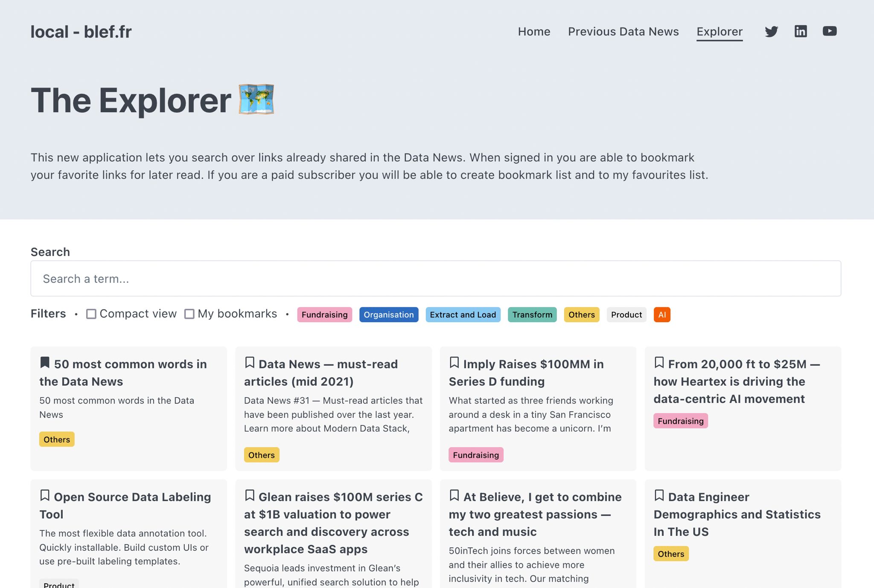The image size is (874, 588).
Task: Toggle the My bookmarks checkbox
Action: point(189,314)
